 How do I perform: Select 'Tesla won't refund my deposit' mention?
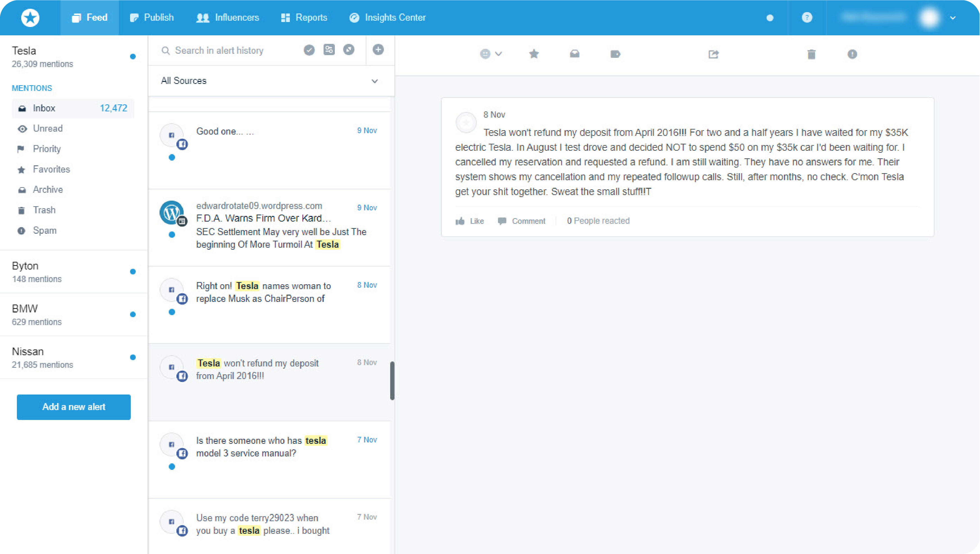click(269, 382)
